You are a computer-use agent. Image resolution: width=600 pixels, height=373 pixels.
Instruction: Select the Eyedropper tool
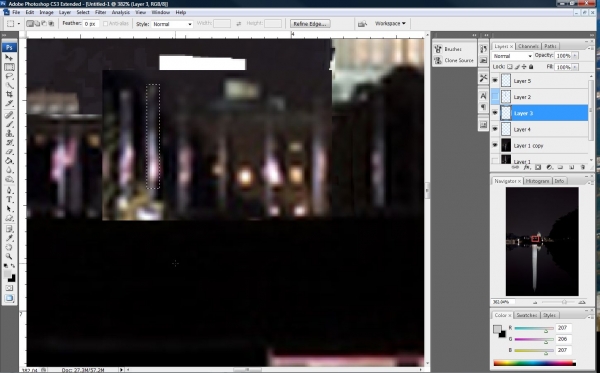click(9, 238)
